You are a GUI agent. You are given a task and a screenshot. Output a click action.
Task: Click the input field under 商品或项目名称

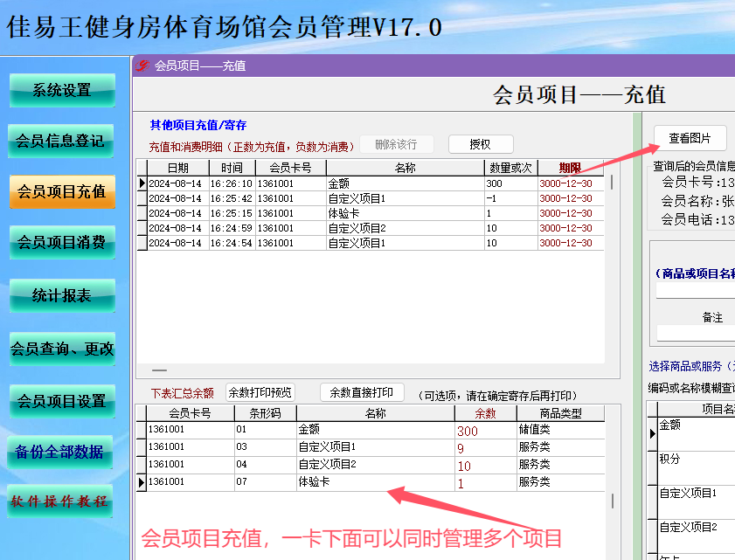tap(696, 291)
